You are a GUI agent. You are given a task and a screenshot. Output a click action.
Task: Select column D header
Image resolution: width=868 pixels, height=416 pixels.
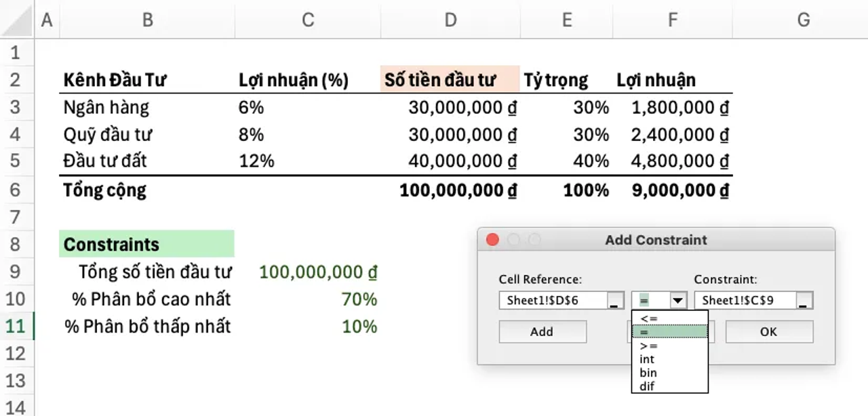click(x=450, y=20)
